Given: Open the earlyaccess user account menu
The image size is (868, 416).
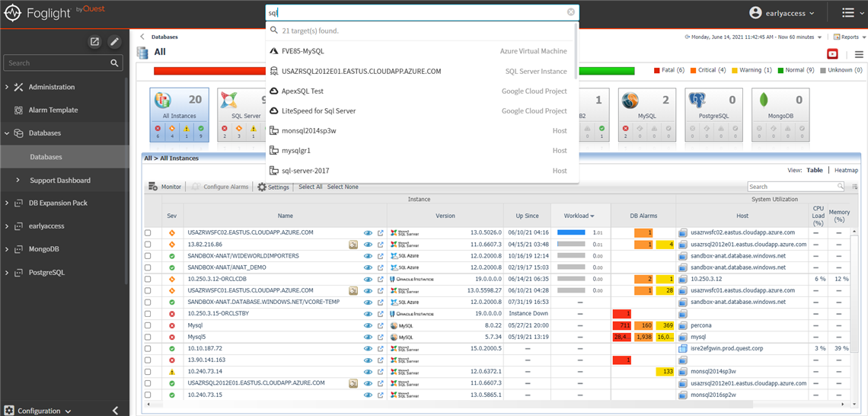Looking at the screenshot, I should tap(782, 13).
